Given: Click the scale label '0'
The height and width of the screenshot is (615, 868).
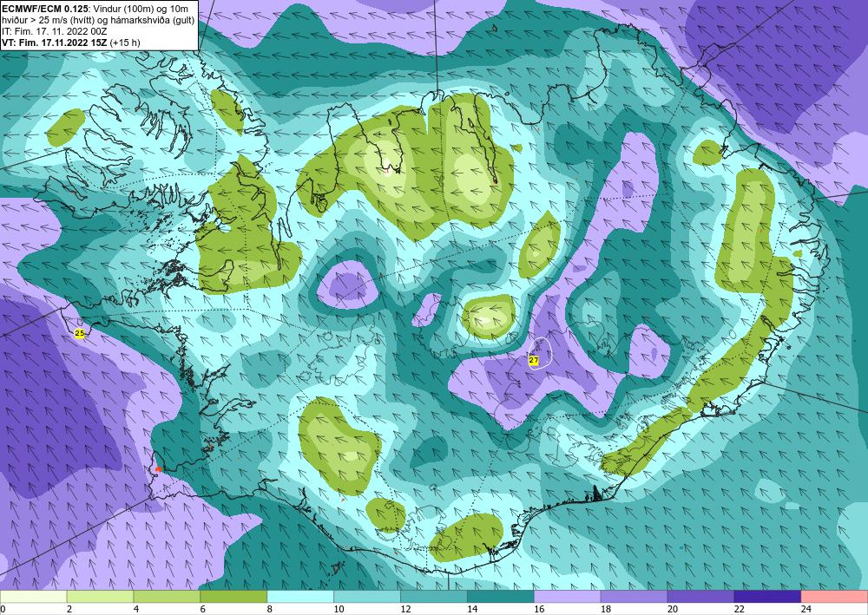Looking at the screenshot, I should click(3, 609).
